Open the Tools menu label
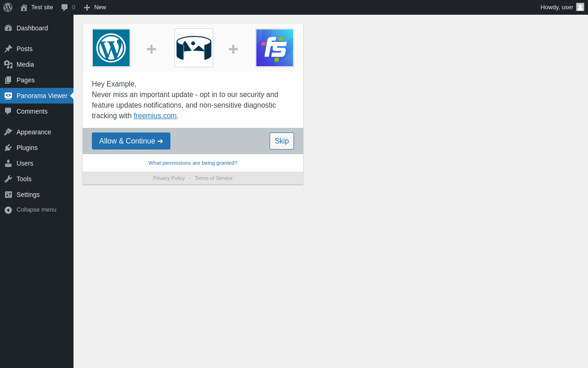 click(x=24, y=179)
